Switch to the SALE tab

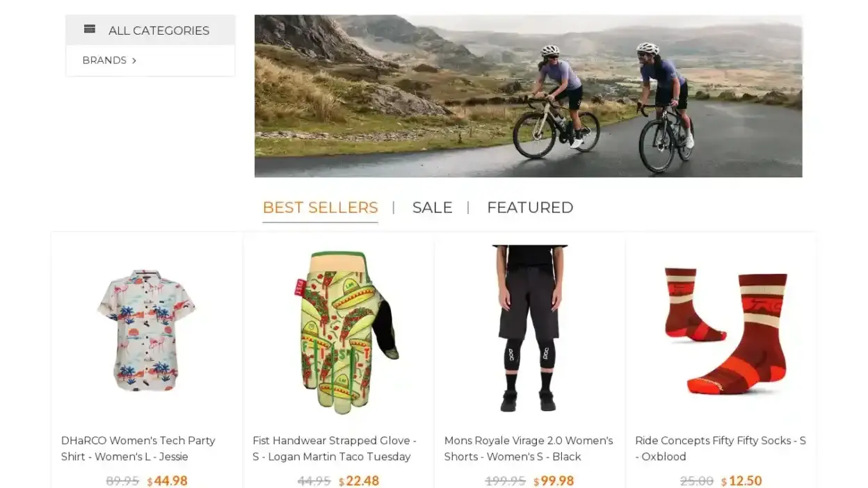[x=432, y=207]
